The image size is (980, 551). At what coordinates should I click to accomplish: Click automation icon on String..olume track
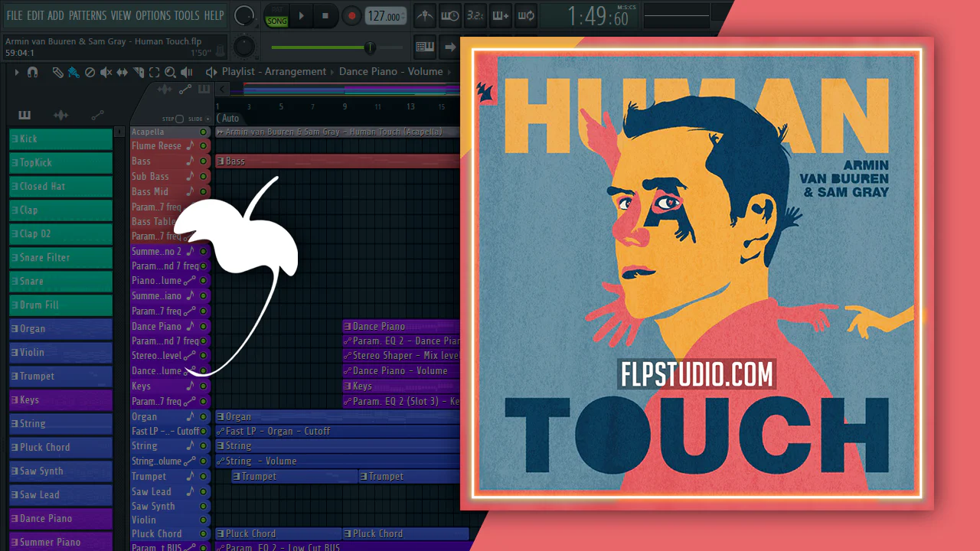click(x=190, y=461)
